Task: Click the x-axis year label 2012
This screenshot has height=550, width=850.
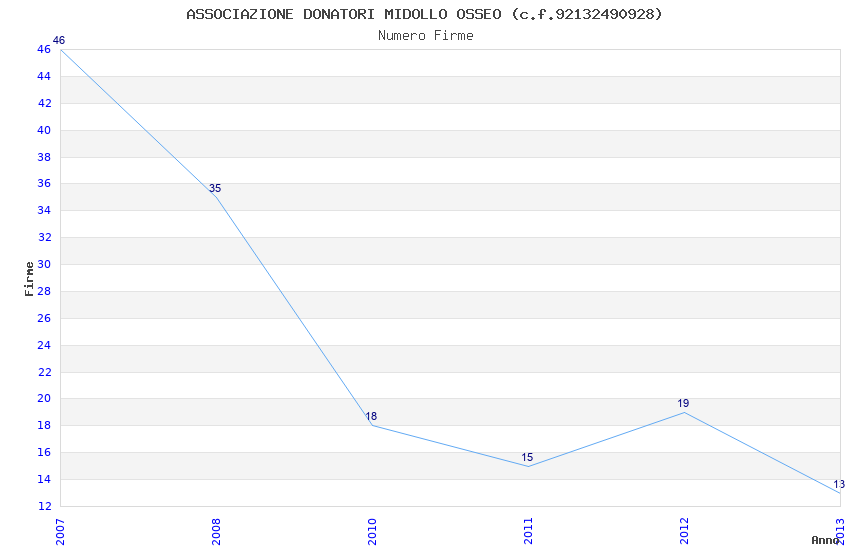Action: (x=684, y=532)
